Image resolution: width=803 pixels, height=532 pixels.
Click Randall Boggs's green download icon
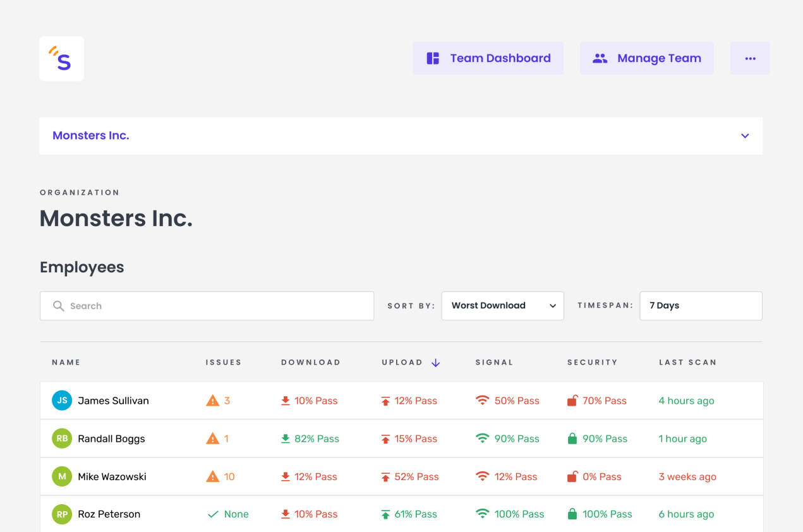coord(286,438)
